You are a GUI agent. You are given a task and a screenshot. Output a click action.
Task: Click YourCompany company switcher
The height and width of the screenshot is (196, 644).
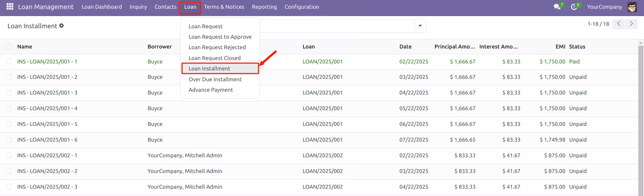pos(604,7)
